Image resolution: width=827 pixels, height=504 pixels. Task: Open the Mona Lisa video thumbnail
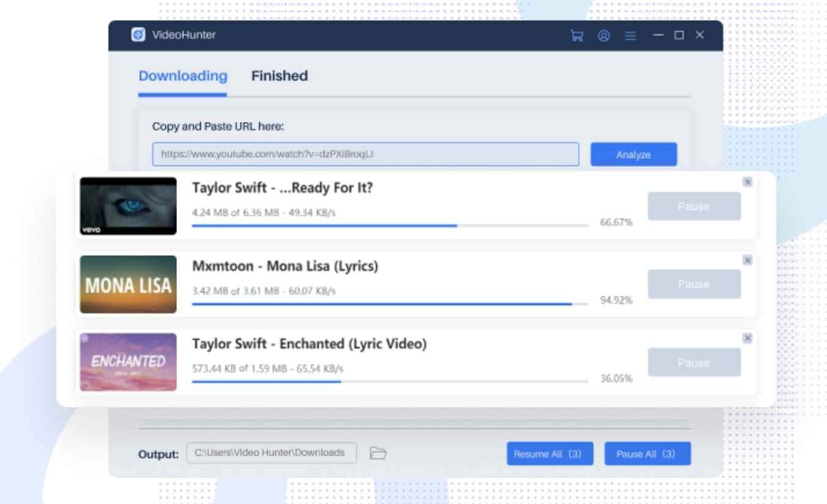(x=128, y=284)
